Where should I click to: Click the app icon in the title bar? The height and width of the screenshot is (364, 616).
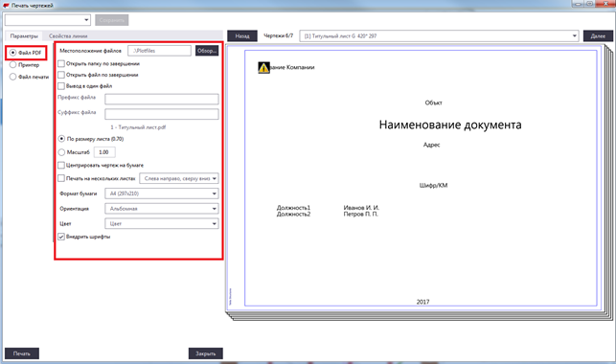6,6
